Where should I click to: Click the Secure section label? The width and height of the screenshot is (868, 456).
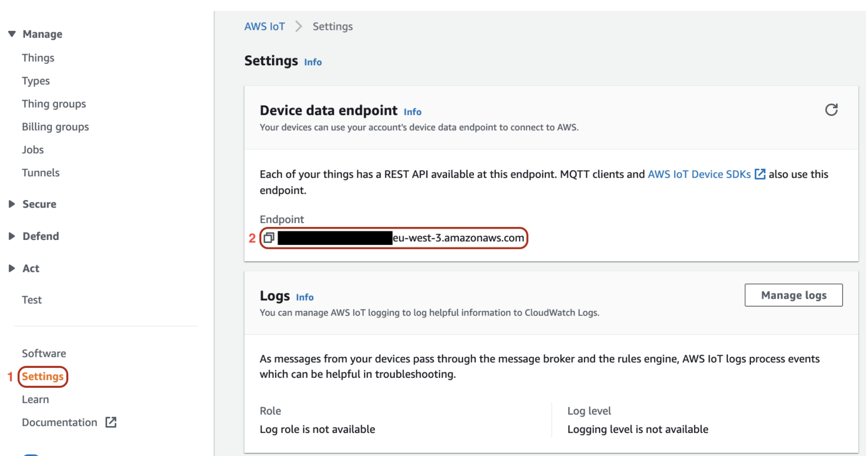39,204
